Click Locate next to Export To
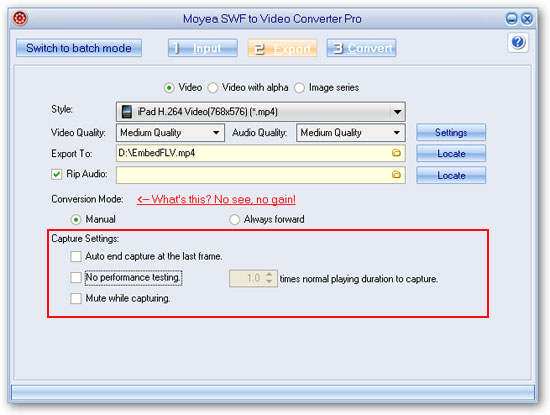The height and width of the screenshot is (415, 550). tap(451, 153)
